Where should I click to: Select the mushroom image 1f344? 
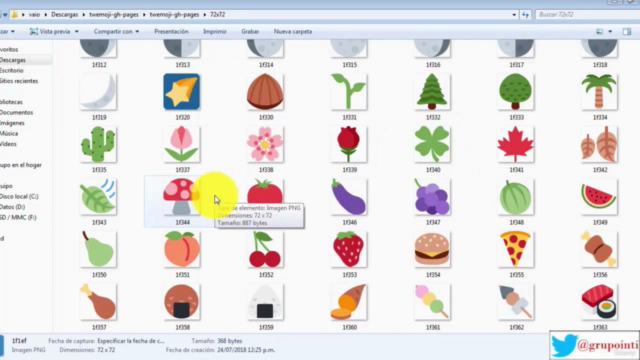[182, 197]
